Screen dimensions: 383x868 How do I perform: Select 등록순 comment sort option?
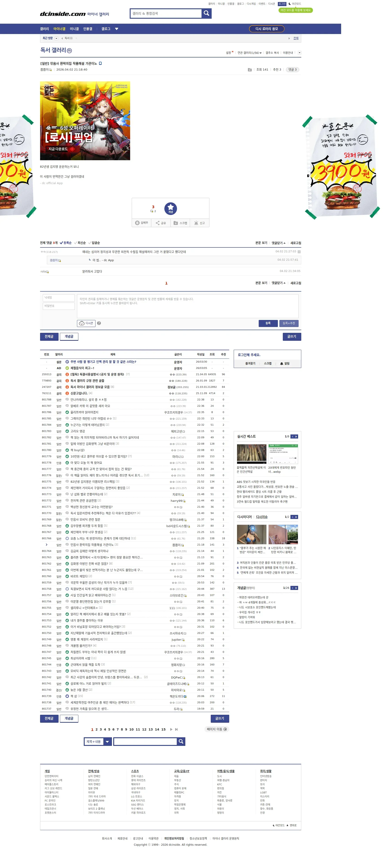66,243
